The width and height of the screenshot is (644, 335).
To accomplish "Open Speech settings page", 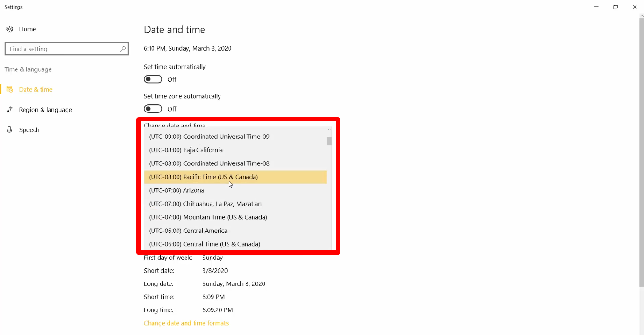I will coord(29,129).
